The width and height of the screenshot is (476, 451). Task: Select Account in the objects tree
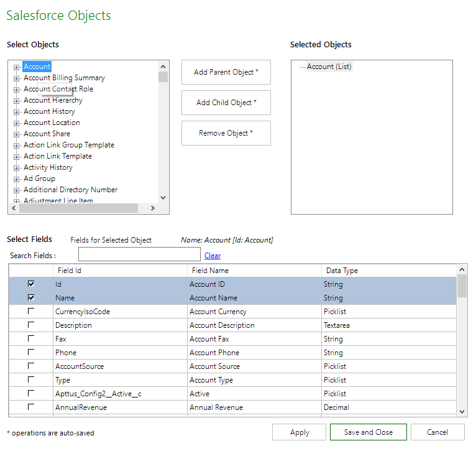point(37,67)
